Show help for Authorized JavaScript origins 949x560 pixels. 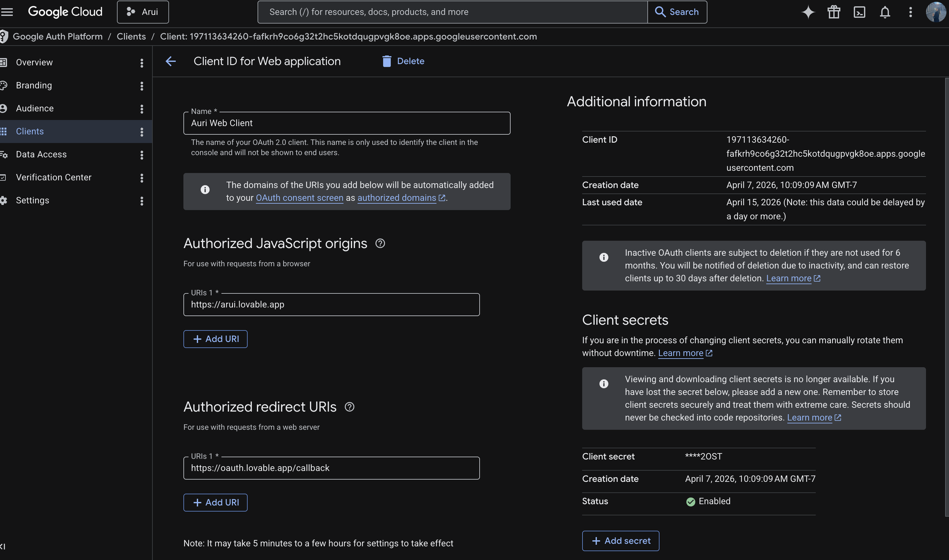pyautogui.click(x=380, y=243)
